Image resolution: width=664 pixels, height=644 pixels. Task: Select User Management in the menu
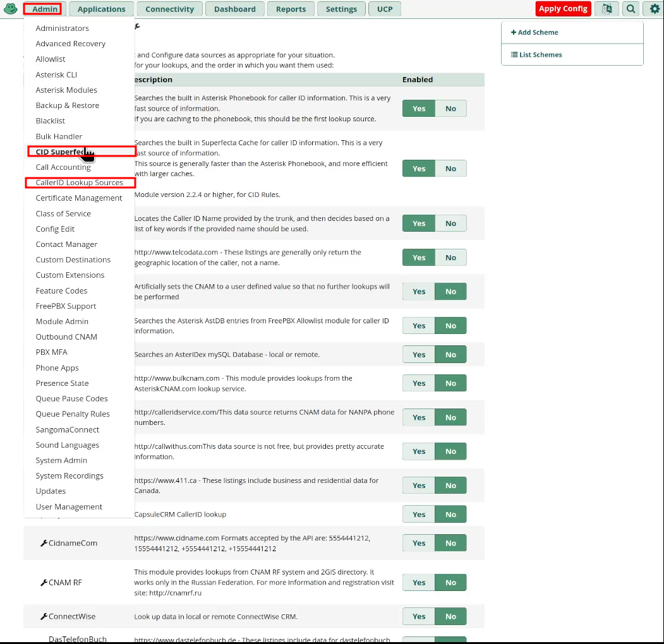69,507
